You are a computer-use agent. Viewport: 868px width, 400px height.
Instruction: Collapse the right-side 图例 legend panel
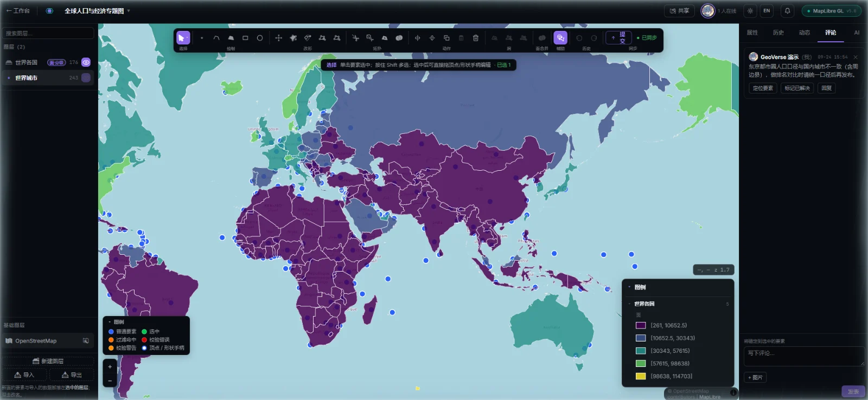pos(629,287)
